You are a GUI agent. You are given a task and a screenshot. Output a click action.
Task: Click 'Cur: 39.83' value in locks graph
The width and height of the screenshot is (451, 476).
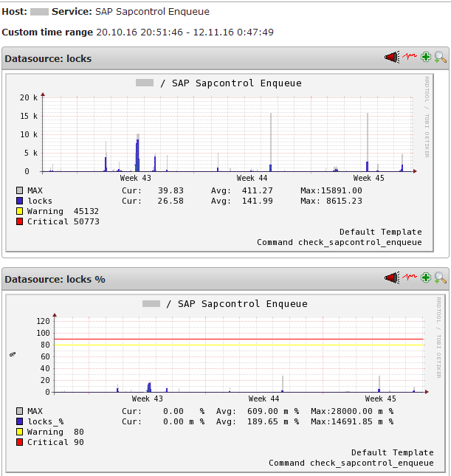(x=153, y=190)
